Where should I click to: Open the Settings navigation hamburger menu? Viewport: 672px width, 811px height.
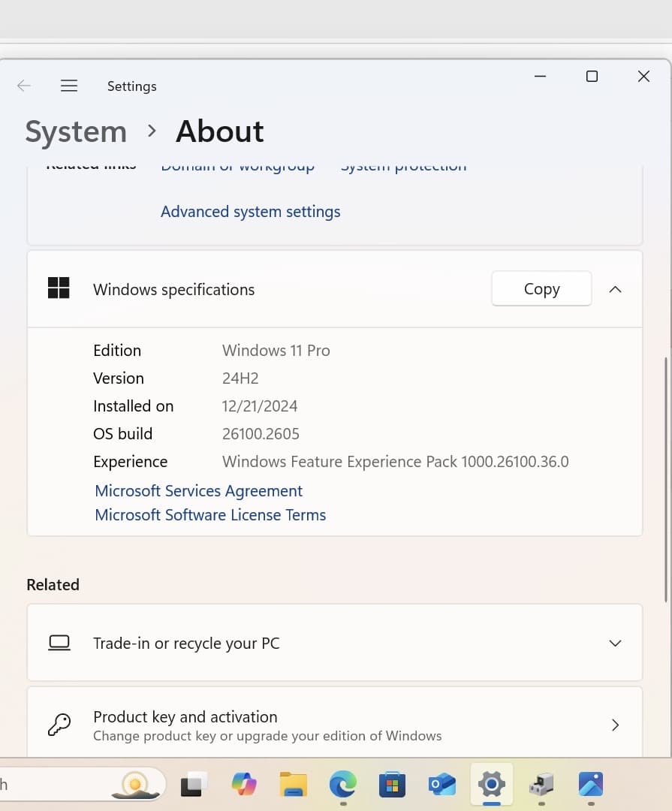(x=69, y=86)
